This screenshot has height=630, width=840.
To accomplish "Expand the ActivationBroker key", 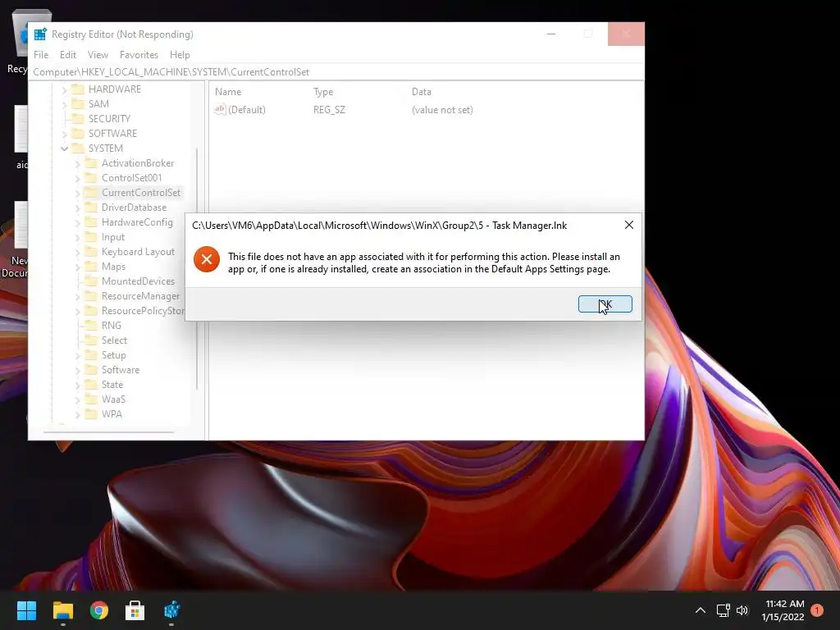I will click(78, 163).
